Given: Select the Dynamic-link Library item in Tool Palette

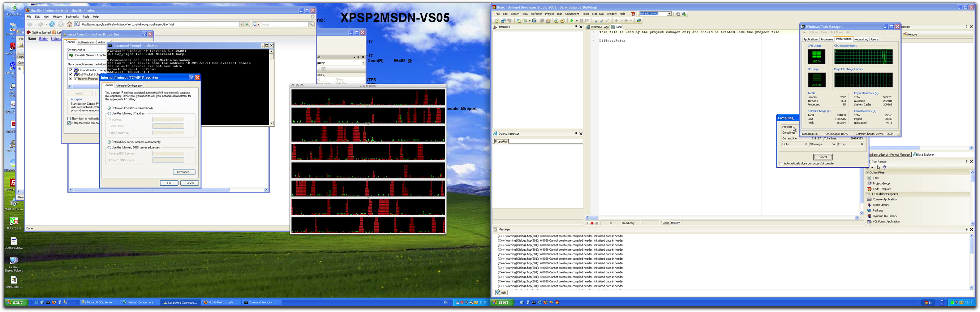Looking at the screenshot, I should tap(885, 216).
